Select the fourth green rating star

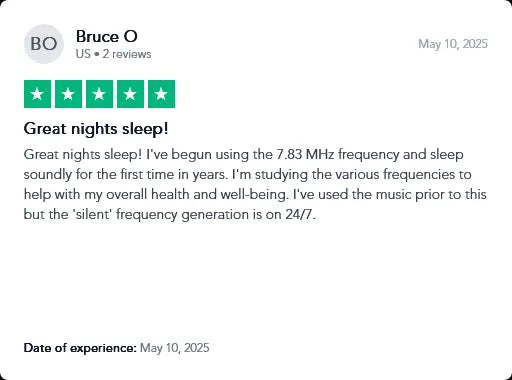pyautogui.click(x=130, y=94)
